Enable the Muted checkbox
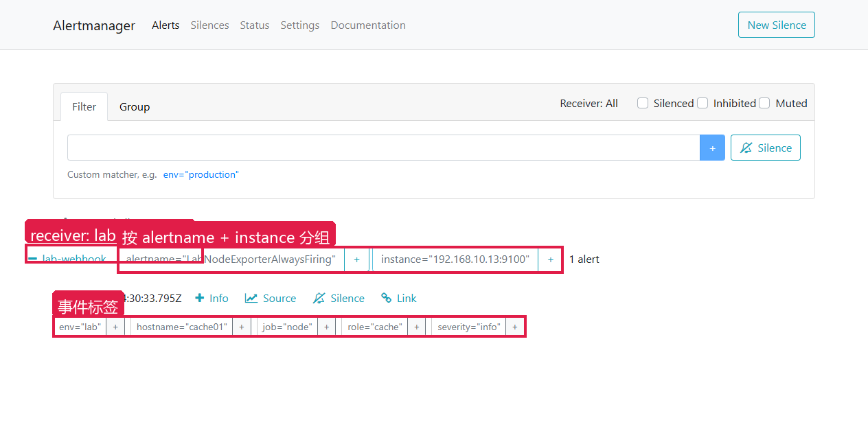 tap(764, 103)
